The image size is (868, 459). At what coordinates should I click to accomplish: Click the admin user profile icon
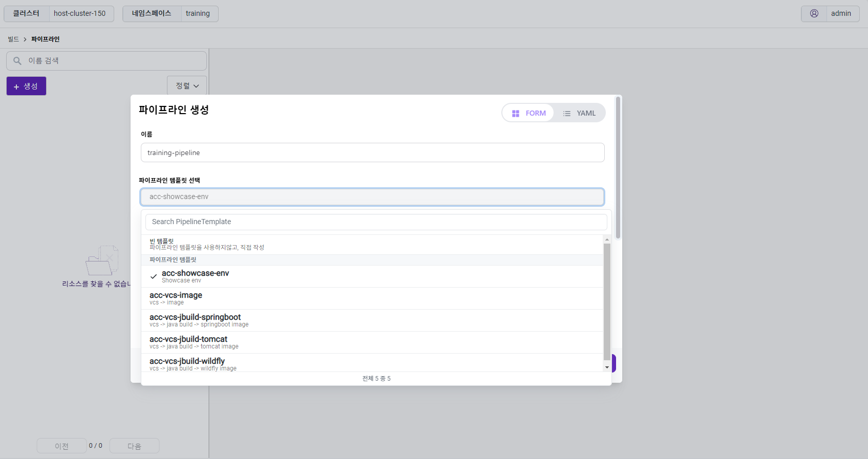(814, 13)
